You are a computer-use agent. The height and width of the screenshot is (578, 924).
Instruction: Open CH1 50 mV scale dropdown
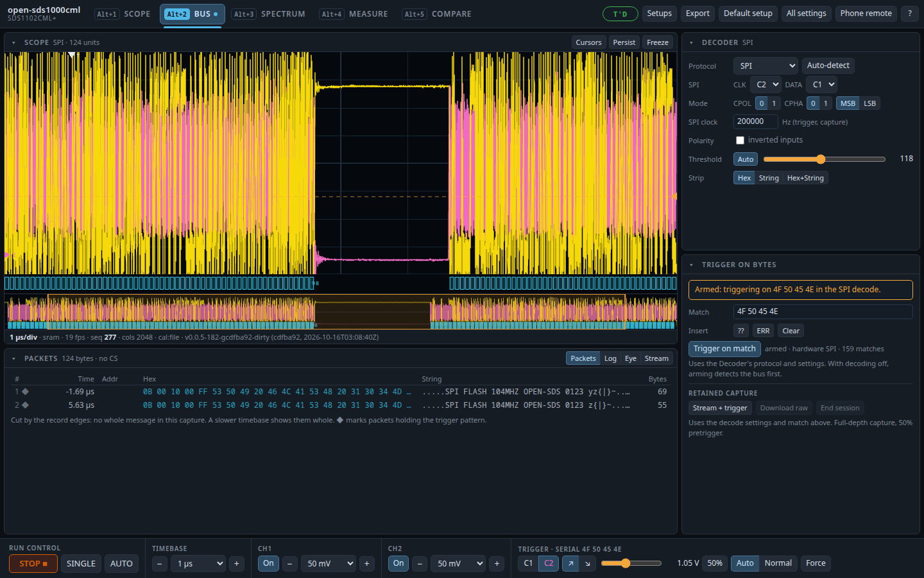point(329,564)
